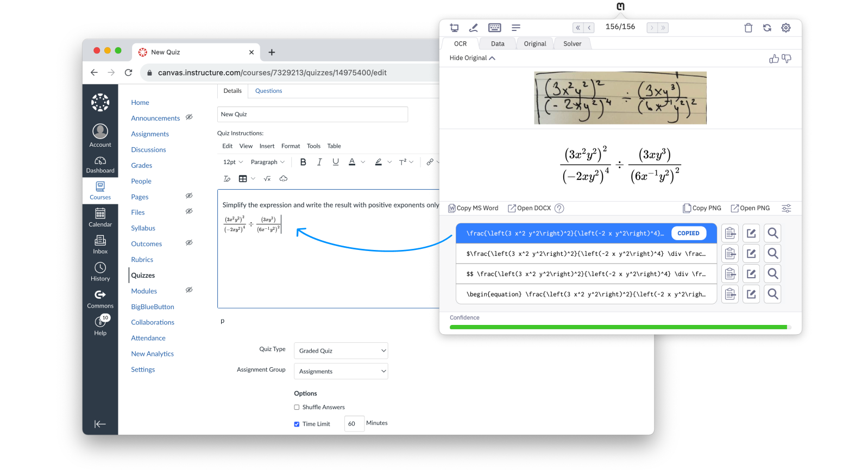
Task: Click the Mathpix screenshot capture icon
Action: [x=454, y=28]
